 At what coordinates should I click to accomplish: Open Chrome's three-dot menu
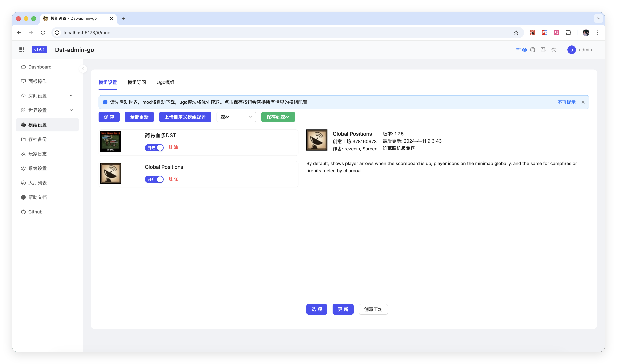(x=598, y=33)
